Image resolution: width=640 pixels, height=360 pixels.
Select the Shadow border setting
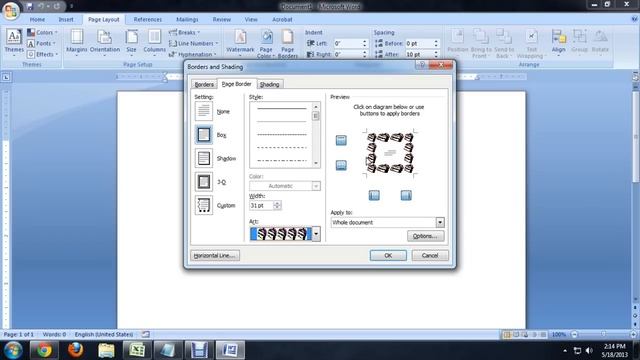point(216,158)
